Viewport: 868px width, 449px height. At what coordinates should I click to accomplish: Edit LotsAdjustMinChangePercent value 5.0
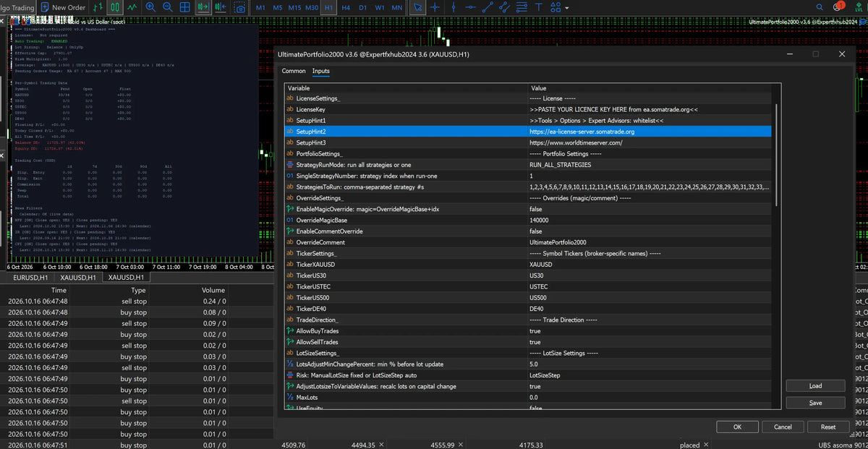pos(650,364)
